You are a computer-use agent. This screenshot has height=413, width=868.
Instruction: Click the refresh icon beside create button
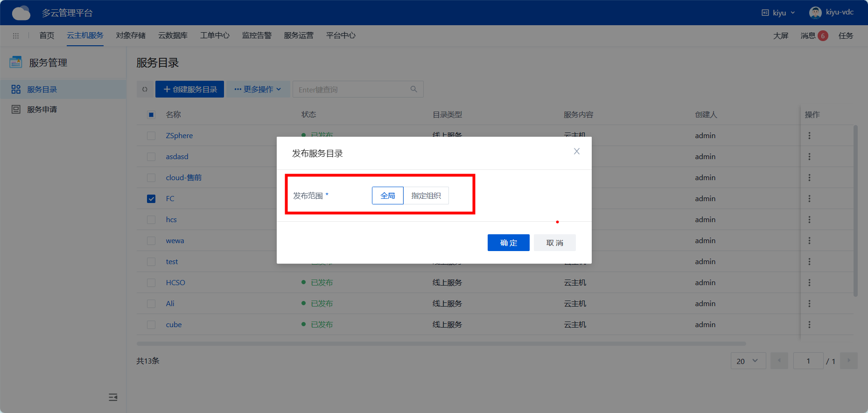pos(145,89)
